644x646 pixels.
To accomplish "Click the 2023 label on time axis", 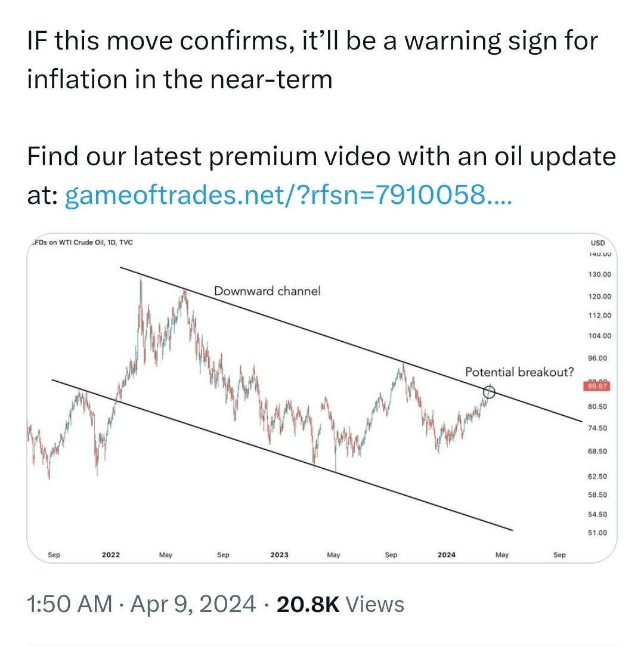I will tap(279, 555).
